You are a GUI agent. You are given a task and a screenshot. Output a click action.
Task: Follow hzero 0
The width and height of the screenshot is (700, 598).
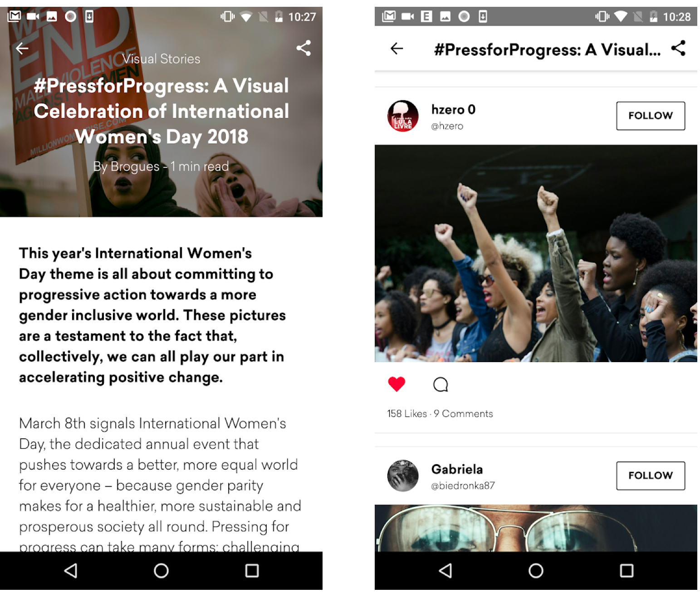pyautogui.click(x=650, y=116)
